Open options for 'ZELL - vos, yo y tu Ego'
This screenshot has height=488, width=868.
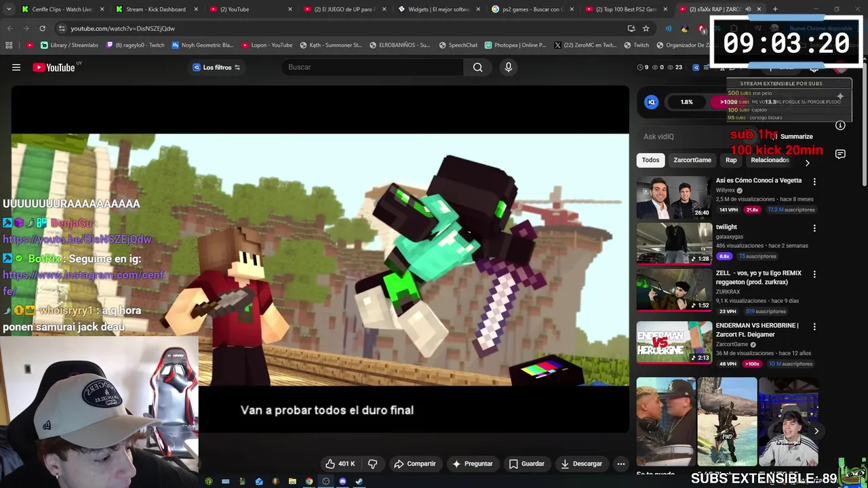(814, 274)
